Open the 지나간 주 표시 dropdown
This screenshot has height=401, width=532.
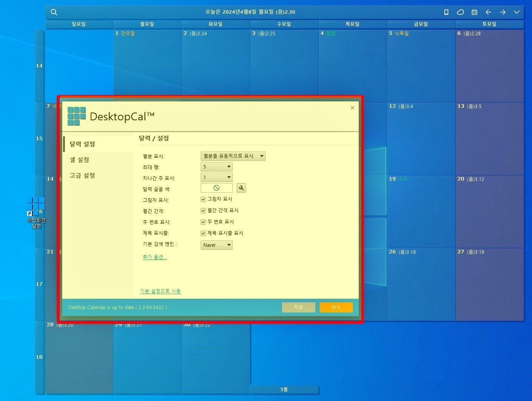click(x=217, y=177)
